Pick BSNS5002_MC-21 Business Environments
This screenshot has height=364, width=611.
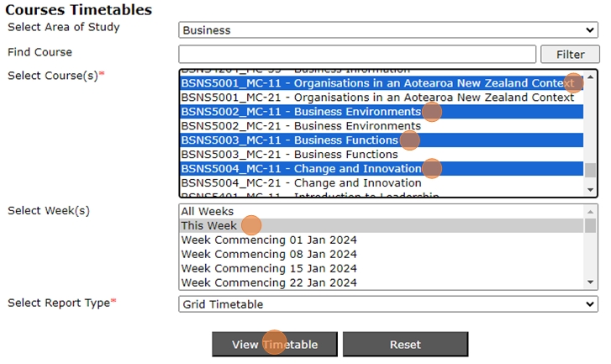301,126
